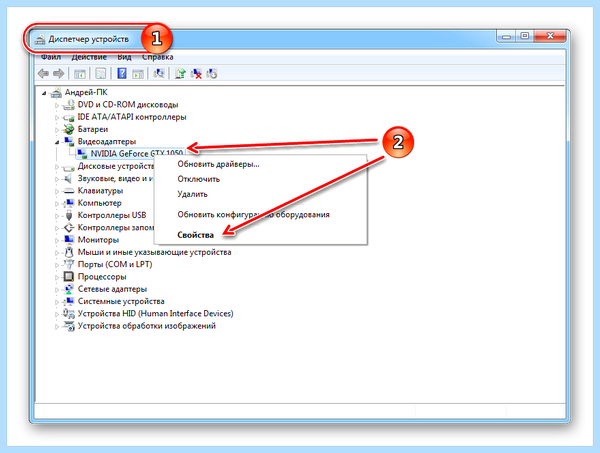Click the keyboard icon next to Клавиатуры
This screenshot has height=453, width=600.
click(69, 191)
